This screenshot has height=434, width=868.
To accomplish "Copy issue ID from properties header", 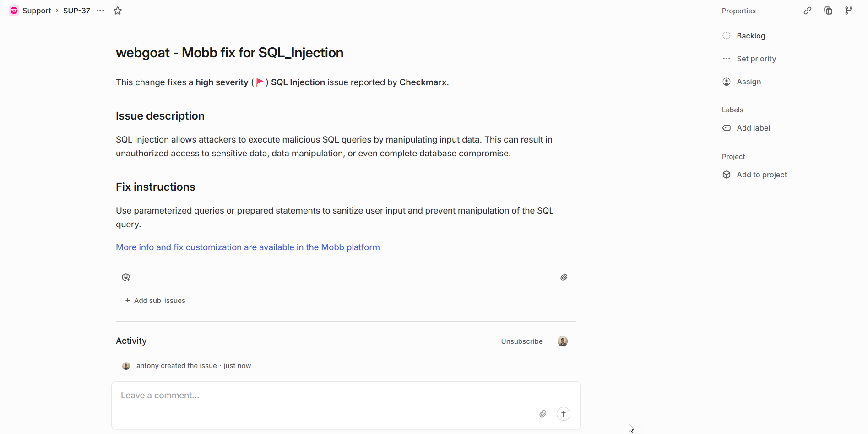I will pyautogui.click(x=828, y=11).
